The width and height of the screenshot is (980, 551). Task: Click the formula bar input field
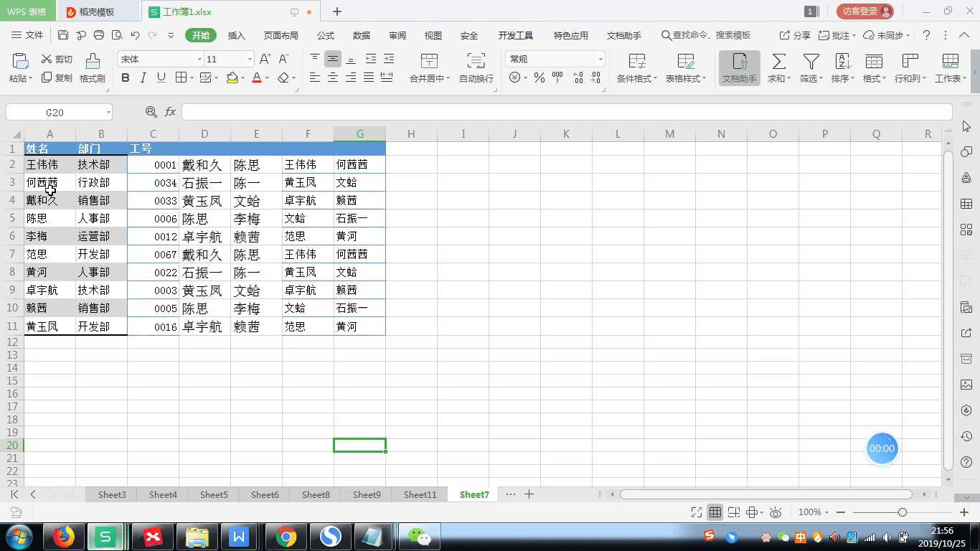[x=567, y=112]
